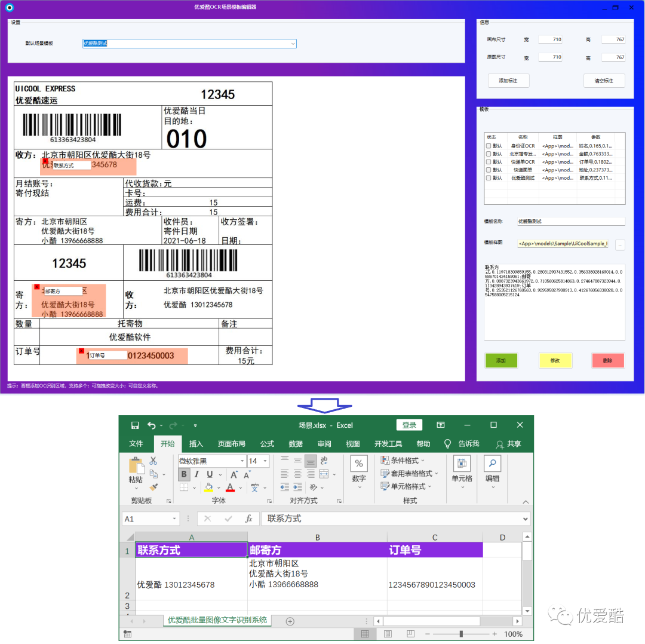The height and width of the screenshot is (644, 645).
Task: Click the zoom in plus button
Action: pyautogui.click(x=494, y=634)
